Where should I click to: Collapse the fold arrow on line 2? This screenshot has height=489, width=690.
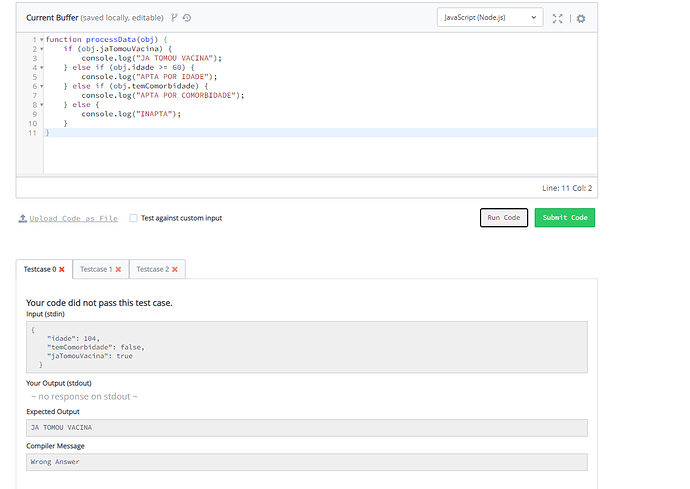pos(42,49)
